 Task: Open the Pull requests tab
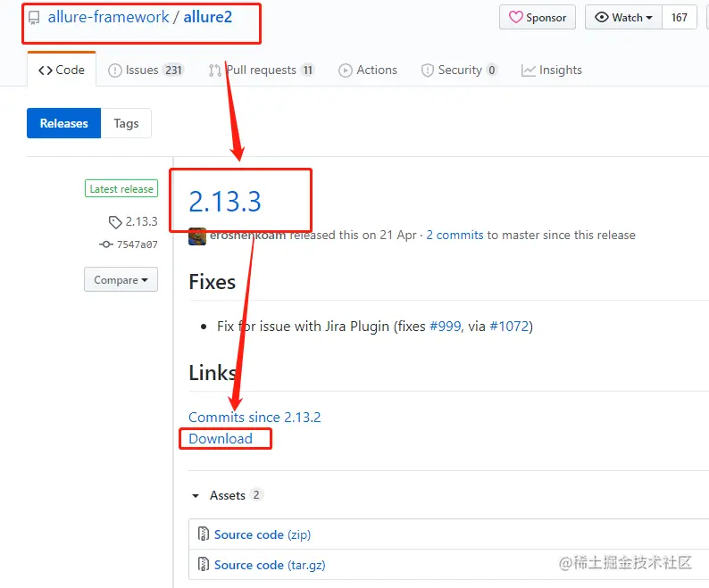(262, 70)
